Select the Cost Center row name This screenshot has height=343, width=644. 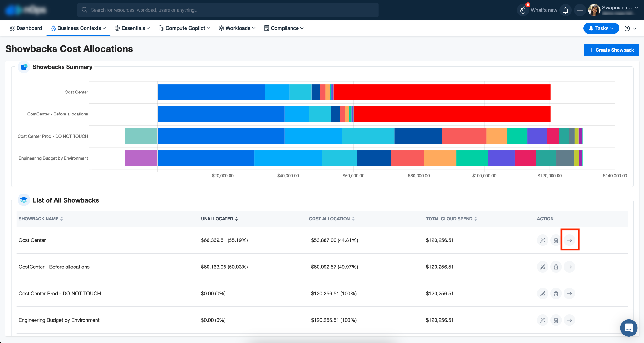pos(32,240)
